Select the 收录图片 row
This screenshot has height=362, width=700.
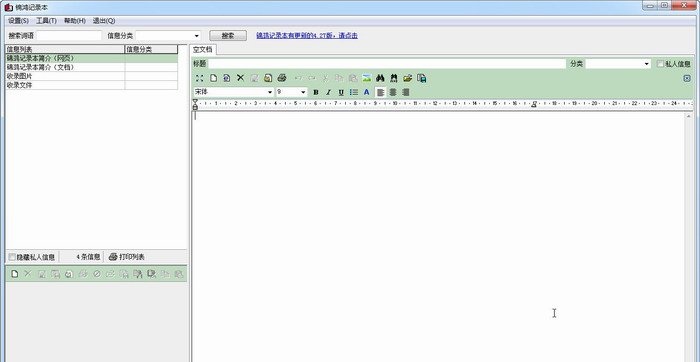(x=92, y=76)
